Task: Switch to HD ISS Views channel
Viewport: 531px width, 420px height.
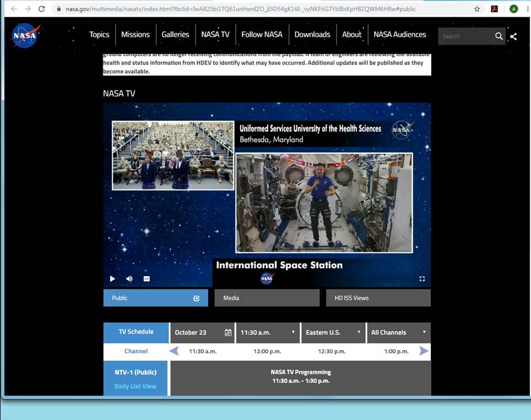Action: (x=378, y=298)
